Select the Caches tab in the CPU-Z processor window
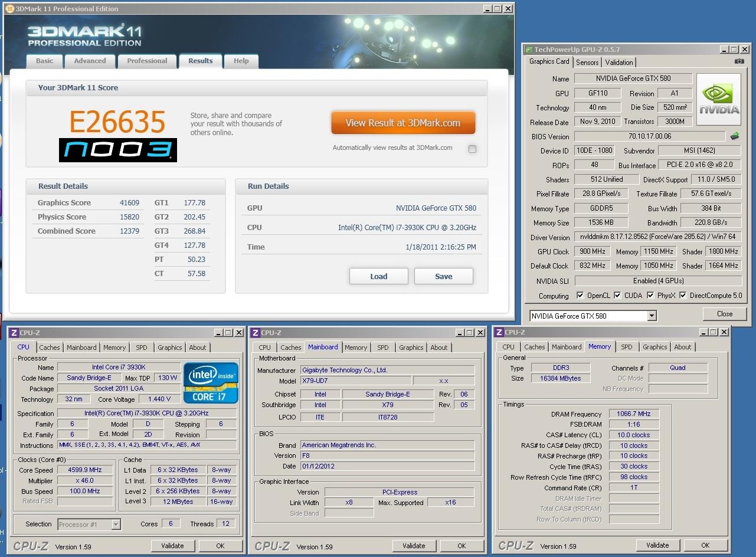Image resolution: width=756 pixels, height=557 pixels. tap(50, 348)
